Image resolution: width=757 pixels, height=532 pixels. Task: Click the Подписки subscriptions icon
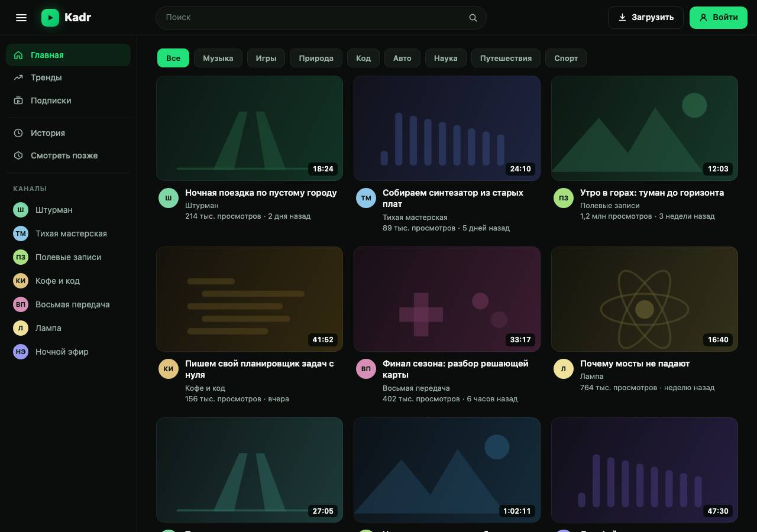point(18,100)
